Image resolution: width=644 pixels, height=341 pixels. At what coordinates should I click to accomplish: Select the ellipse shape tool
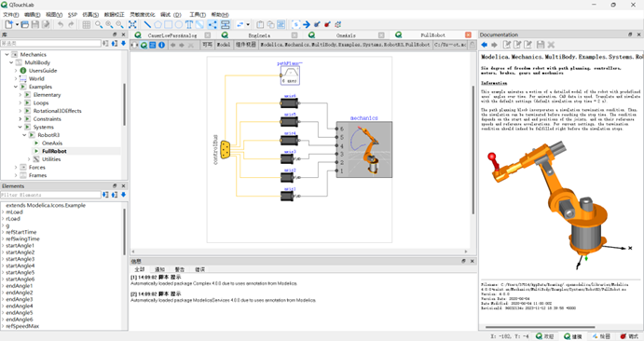click(179, 24)
